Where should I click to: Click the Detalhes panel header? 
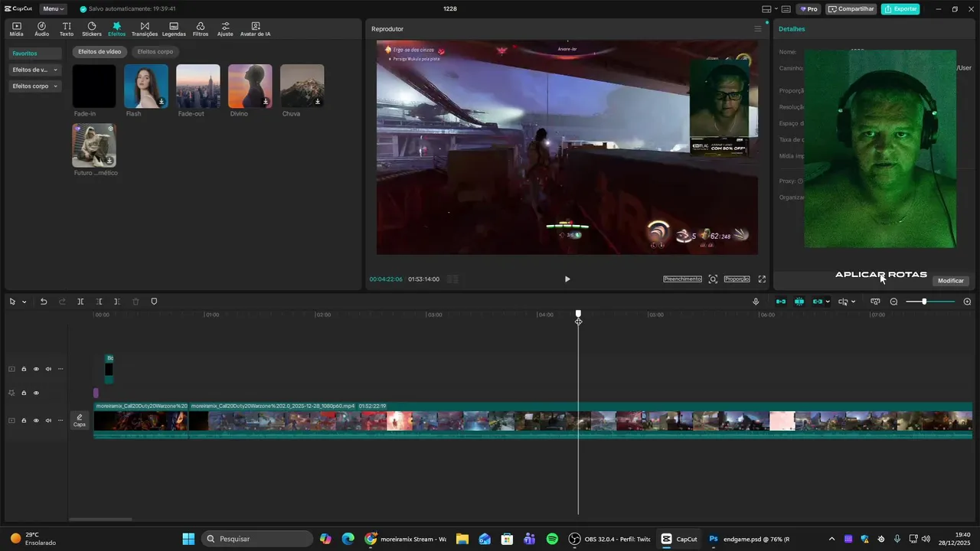pyautogui.click(x=792, y=29)
